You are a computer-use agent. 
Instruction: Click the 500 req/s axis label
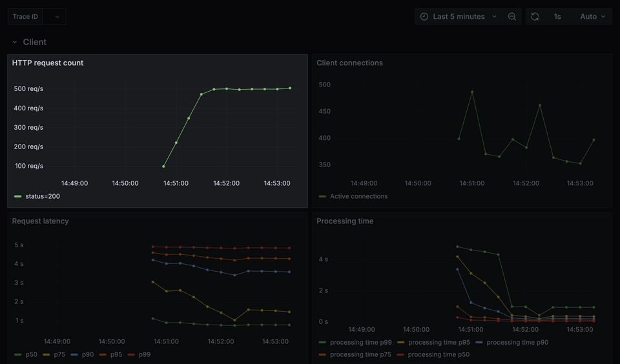pyautogui.click(x=28, y=88)
